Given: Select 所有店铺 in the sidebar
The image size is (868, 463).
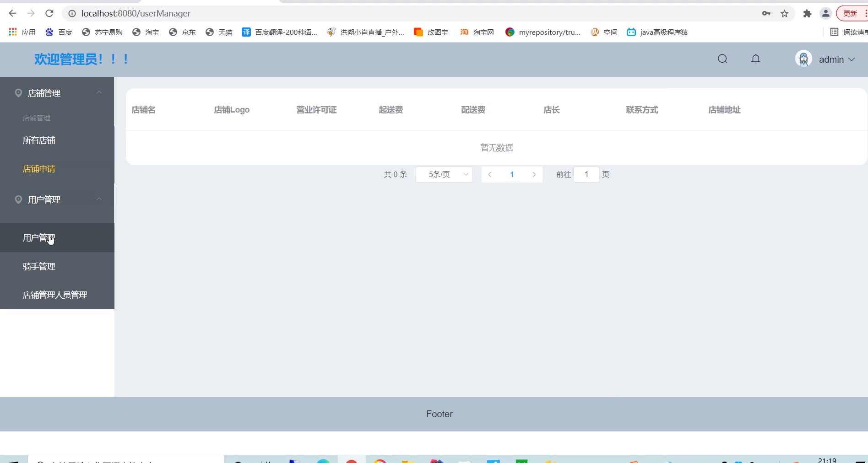Looking at the screenshot, I should point(57,140).
